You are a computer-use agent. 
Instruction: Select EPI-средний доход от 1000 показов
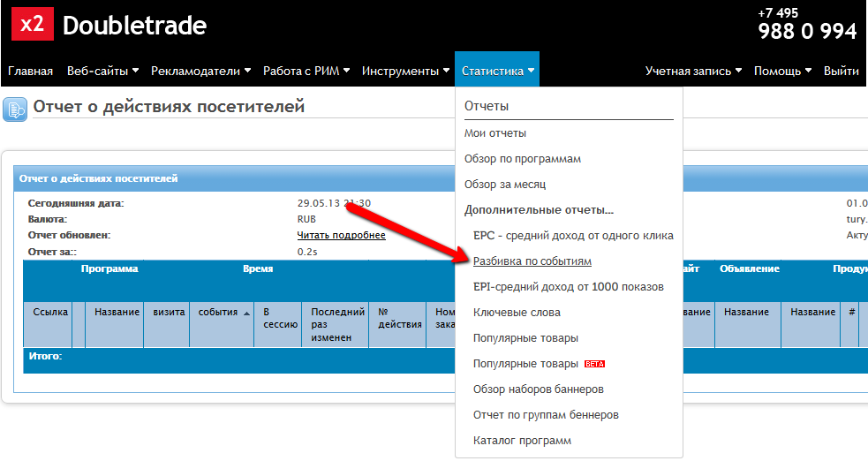pos(568,287)
